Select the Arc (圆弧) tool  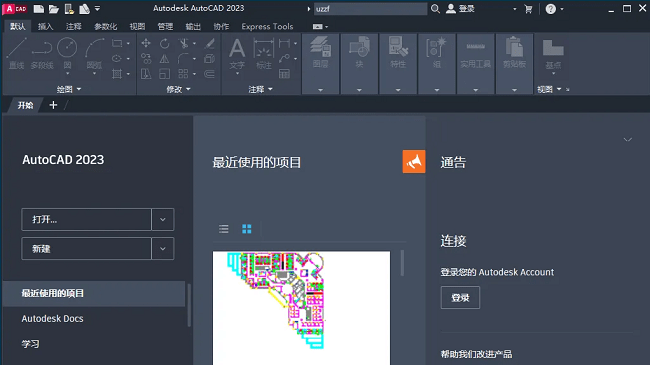94,54
